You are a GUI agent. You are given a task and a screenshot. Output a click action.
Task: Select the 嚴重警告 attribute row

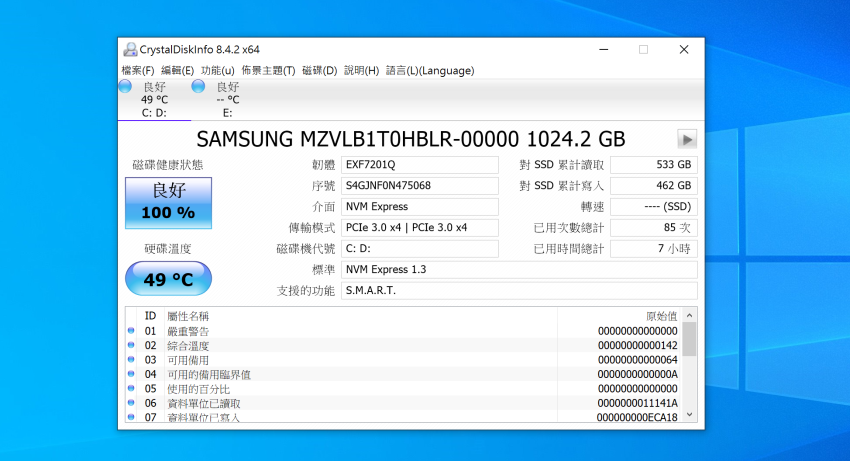coord(404,331)
